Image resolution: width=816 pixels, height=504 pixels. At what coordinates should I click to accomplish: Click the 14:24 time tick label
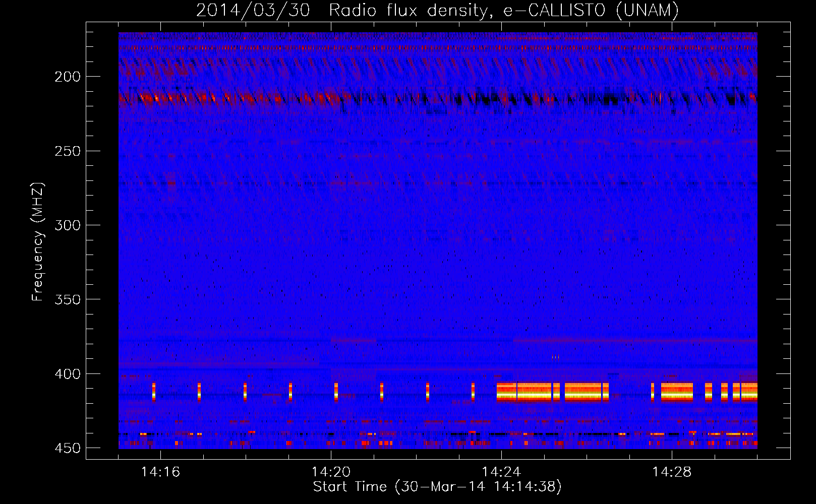[501, 472]
